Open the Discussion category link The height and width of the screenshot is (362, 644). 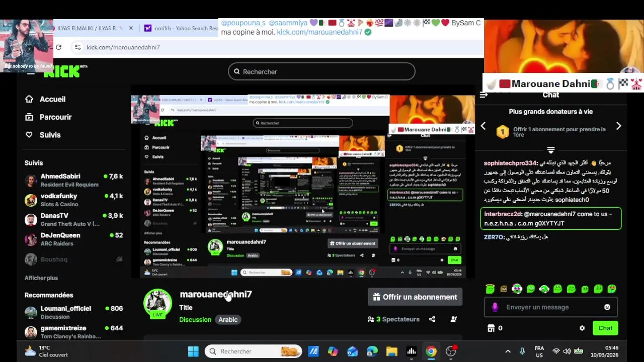pyautogui.click(x=195, y=320)
